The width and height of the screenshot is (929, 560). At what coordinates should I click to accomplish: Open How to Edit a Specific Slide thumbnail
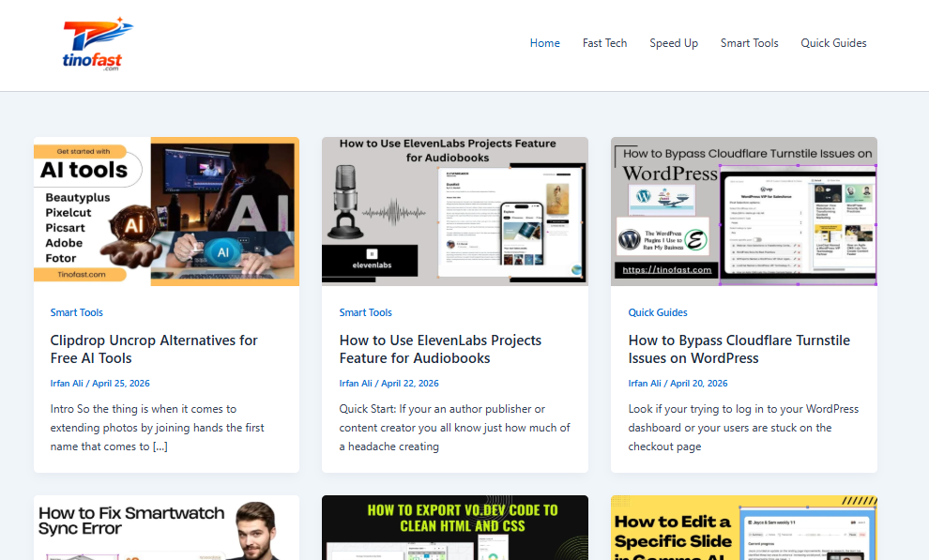coord(744,528)
